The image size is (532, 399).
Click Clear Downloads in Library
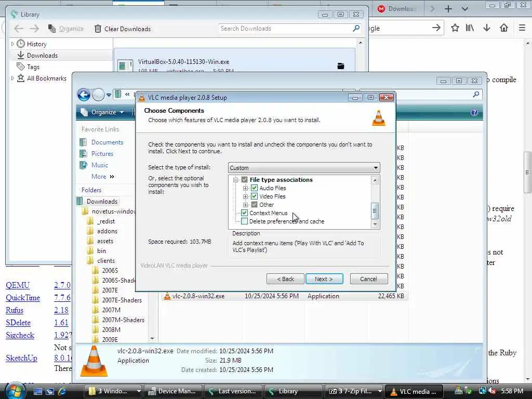(123, 29)
